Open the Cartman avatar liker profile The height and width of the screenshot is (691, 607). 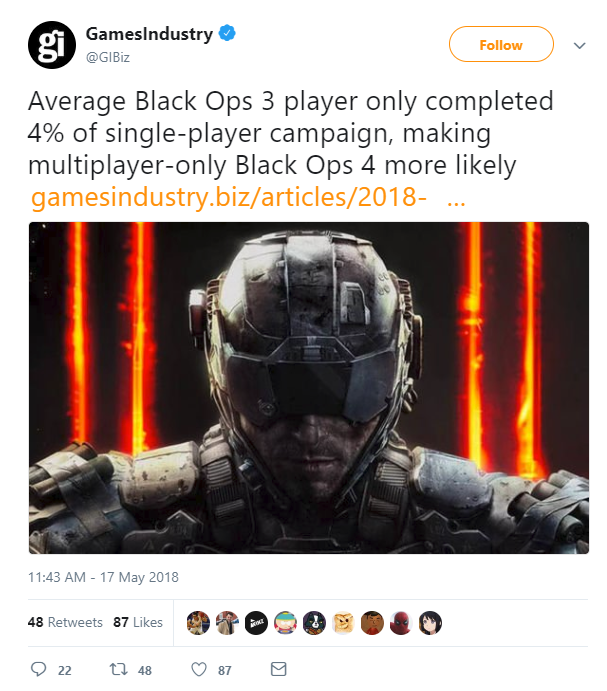(285, 623)
